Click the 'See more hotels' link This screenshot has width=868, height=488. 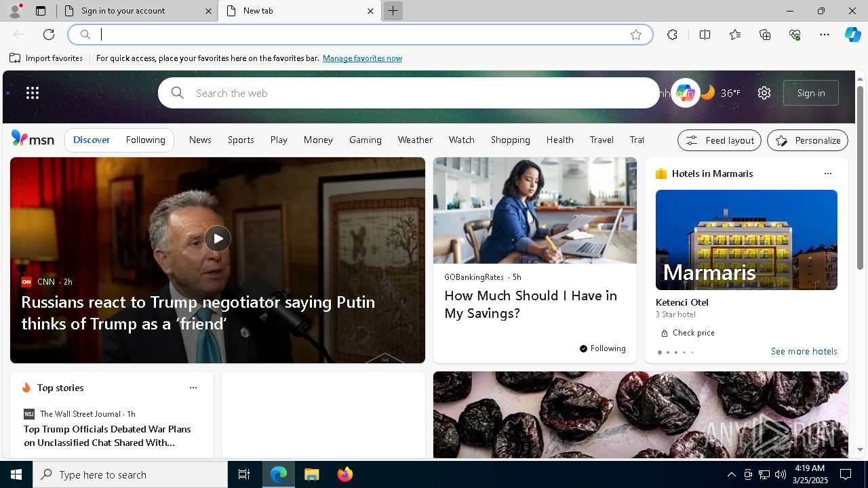(804, 351)
